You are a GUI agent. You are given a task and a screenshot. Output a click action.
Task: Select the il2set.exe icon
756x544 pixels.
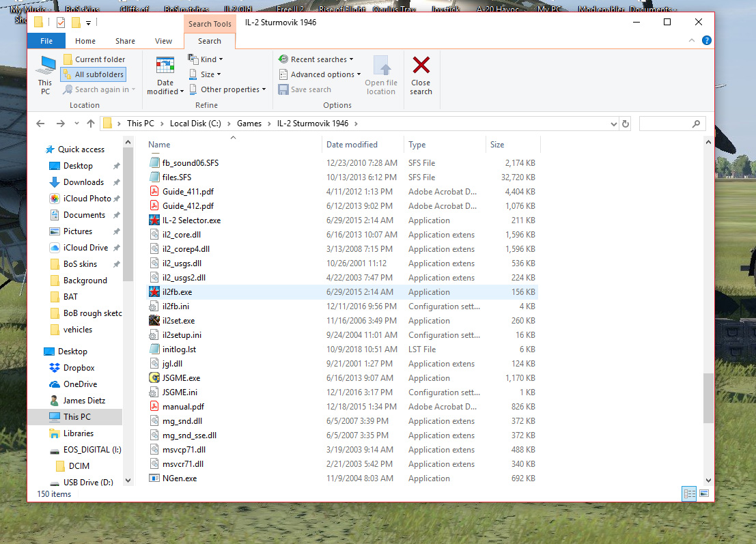pyautogui.click(x=154, y=320)
